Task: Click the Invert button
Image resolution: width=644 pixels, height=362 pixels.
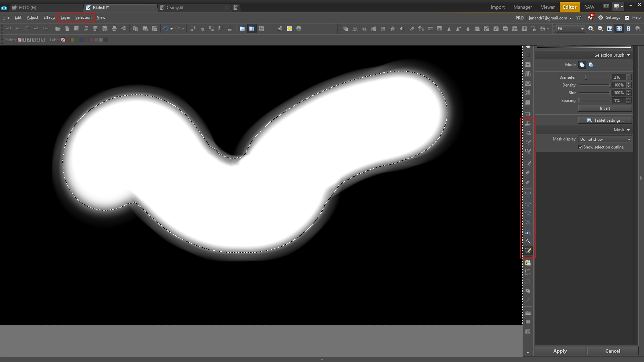Action: (605, 108)
